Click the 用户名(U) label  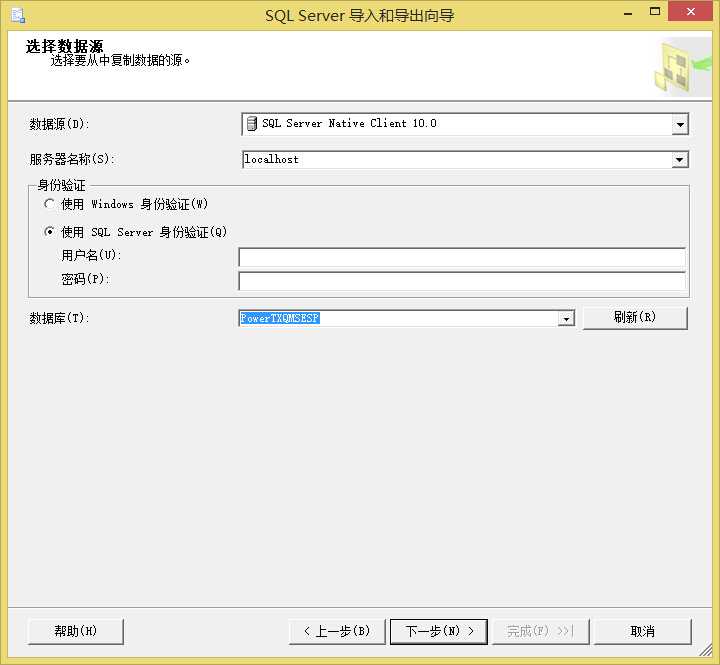pos(91,255)
